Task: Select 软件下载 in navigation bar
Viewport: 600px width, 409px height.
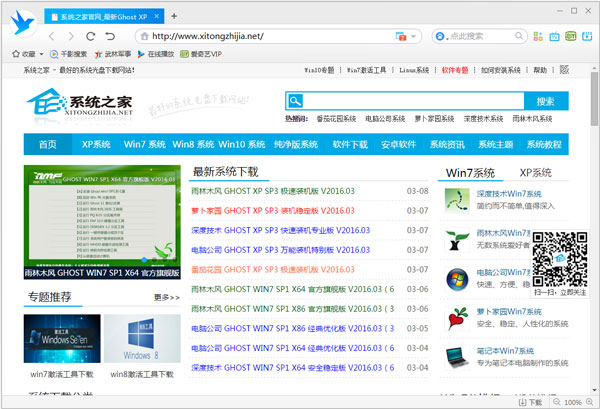Action: 350,144
